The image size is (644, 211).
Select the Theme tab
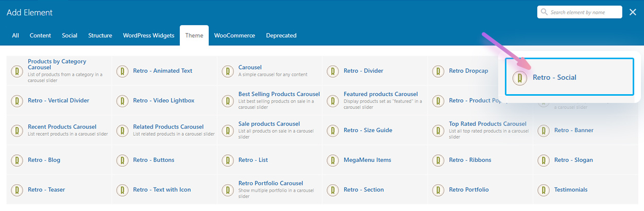(x=194, y=36)
